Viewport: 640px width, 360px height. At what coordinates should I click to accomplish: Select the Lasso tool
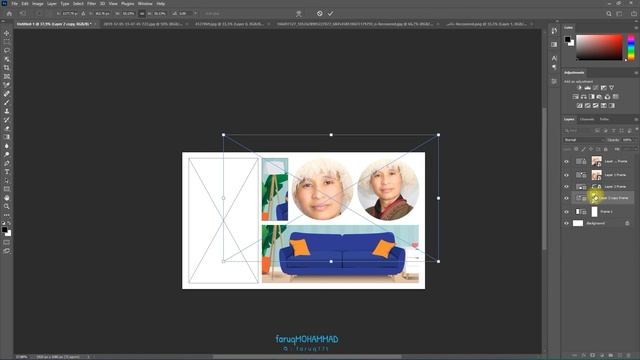coord(7,51)
